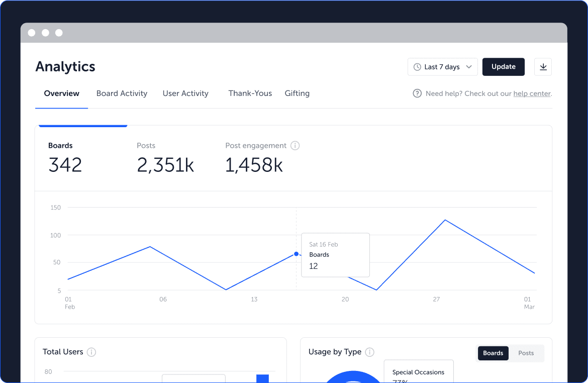Go to the Thank-Yous tab
Screen dimensions: 588x383
(x=250, y=93)
